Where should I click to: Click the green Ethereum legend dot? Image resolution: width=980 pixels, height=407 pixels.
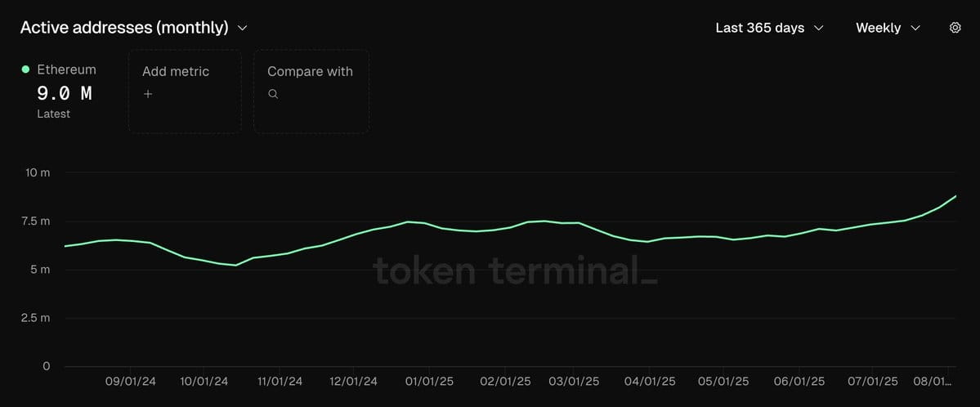tap(25, 69)
